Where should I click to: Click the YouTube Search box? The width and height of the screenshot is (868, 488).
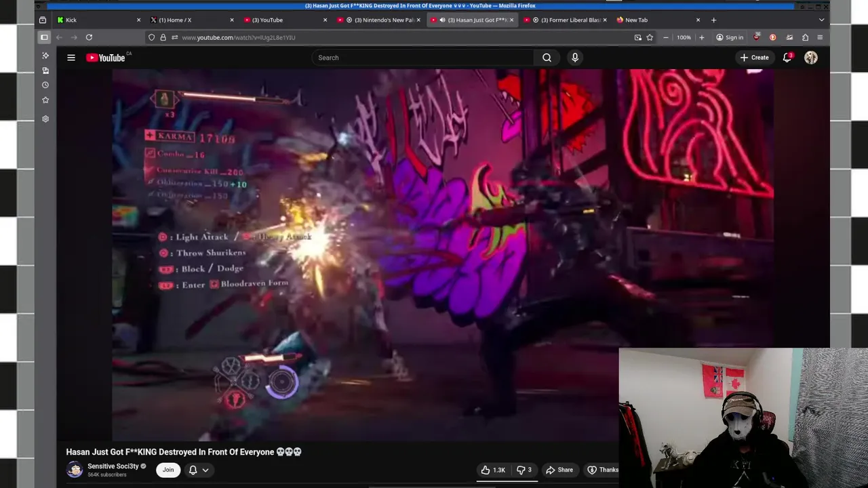coord(422,58)
